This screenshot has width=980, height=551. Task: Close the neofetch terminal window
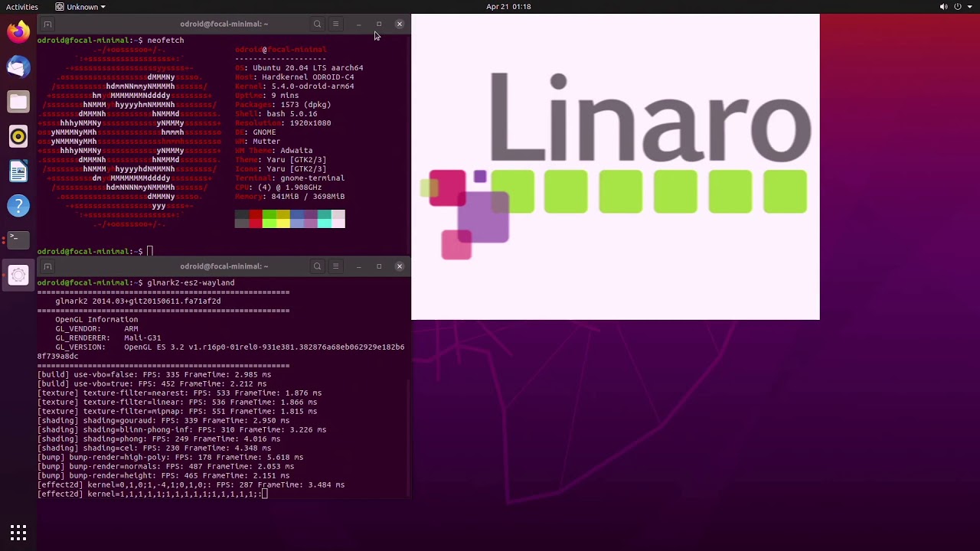(x=399, y=24)
